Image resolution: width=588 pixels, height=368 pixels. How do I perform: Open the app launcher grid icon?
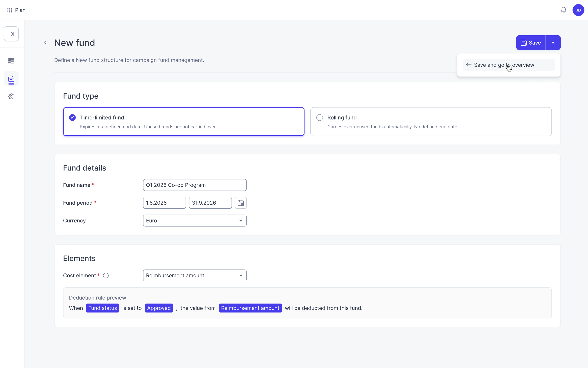10,10
